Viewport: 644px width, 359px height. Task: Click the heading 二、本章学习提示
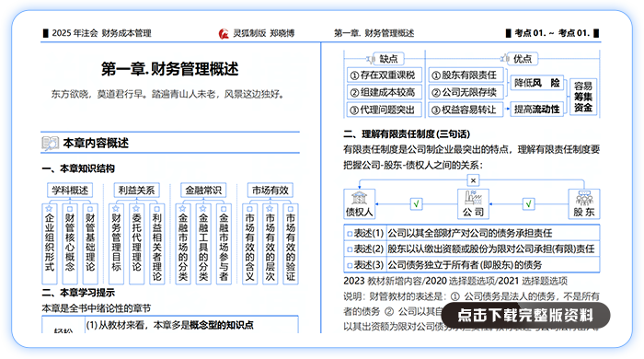(x=78, y=293)
